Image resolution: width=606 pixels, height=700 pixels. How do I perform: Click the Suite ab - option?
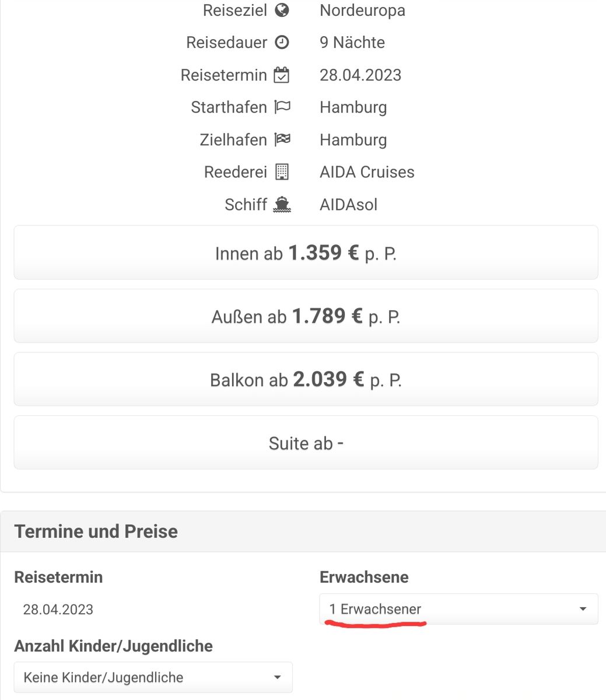pyautogui.click(x=306, y=442)
